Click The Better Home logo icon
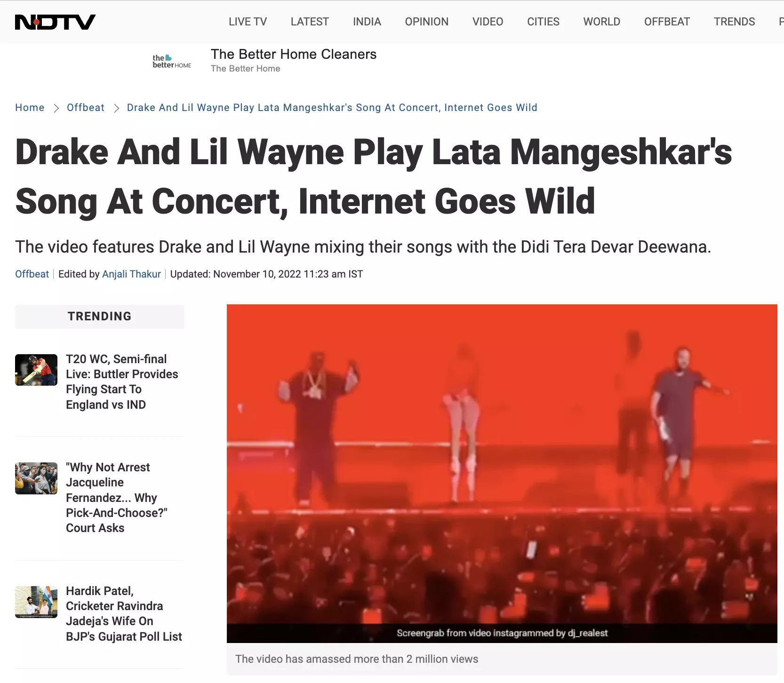 172,62
